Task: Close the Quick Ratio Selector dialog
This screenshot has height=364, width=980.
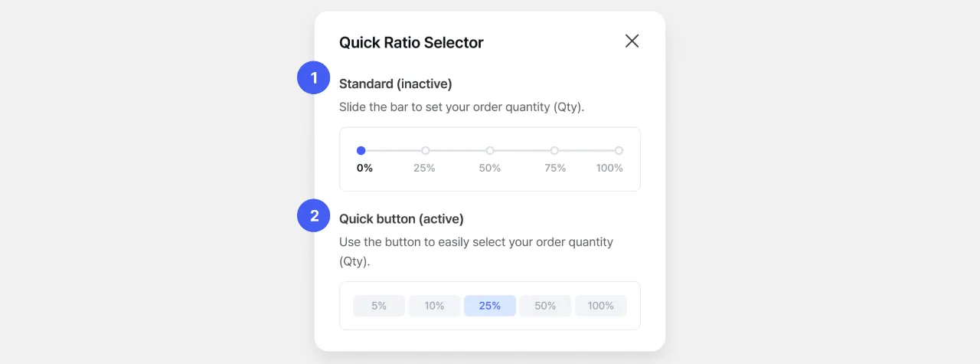Action: (x=632, y=41)
